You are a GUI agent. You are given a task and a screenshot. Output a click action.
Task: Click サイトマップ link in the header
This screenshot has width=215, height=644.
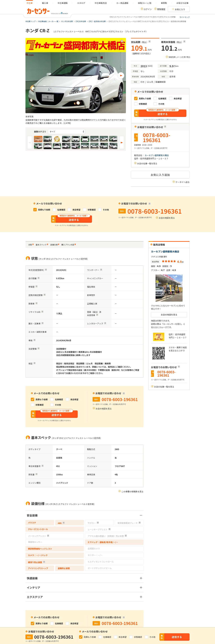(x=185, y=17)
